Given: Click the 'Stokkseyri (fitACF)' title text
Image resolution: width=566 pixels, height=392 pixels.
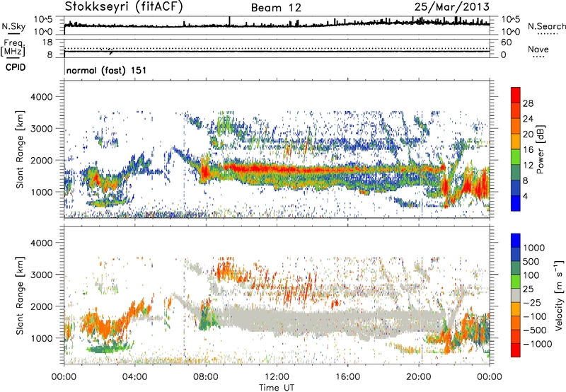Looking at the screenshot, I should click(x=123, y=6).
